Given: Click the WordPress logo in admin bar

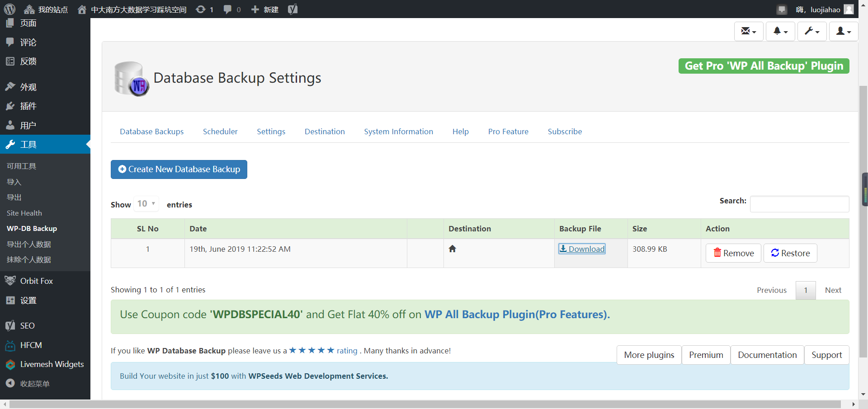Looking at the screenshot, I should click(x=9, y=9).
